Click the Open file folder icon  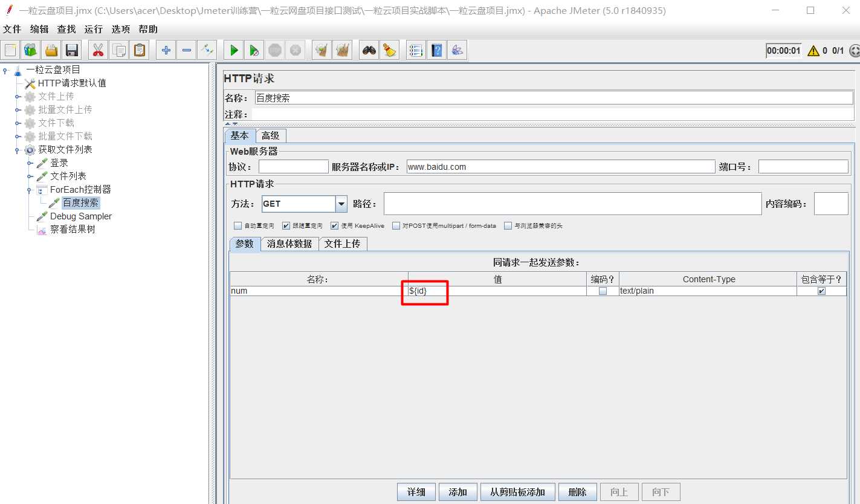click(x=51, y=50)
